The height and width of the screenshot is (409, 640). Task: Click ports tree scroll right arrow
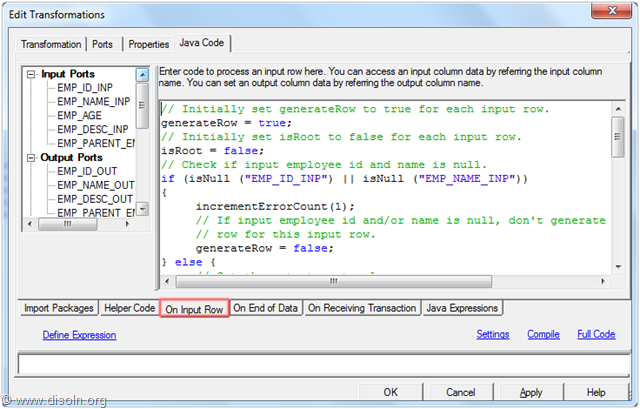pyautogui.click(x=127, y=224)
